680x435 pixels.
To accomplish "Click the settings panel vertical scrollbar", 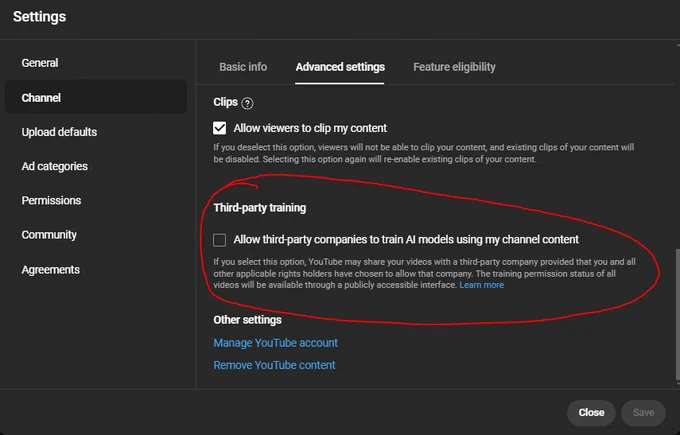I will (677, 314).
